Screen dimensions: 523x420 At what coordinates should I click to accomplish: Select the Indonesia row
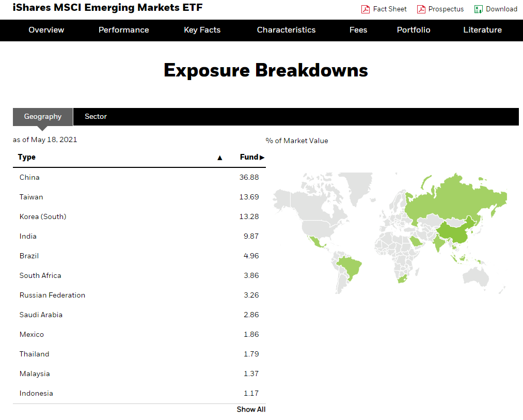click(139, 394)
